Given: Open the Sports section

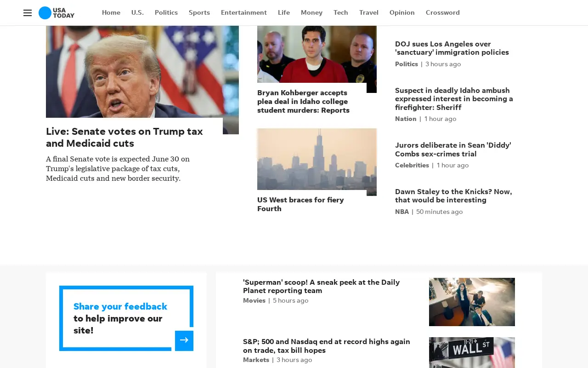Looking at the screenshot, I should pos(199,12).
